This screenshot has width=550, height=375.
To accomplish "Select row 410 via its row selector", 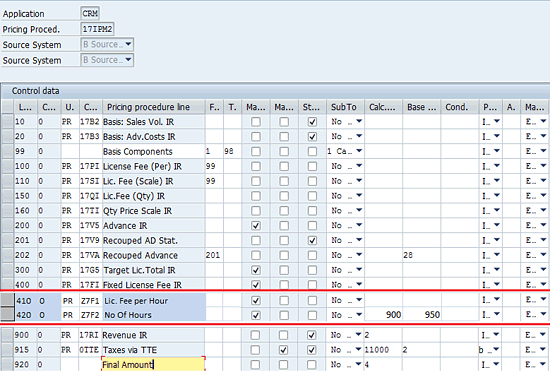I will click(7, 300).
